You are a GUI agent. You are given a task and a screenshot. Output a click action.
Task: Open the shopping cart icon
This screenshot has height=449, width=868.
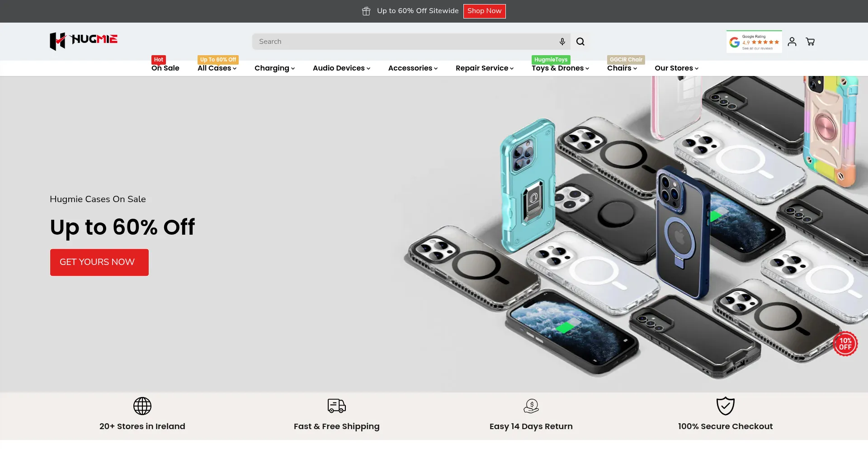pos(810,42)
